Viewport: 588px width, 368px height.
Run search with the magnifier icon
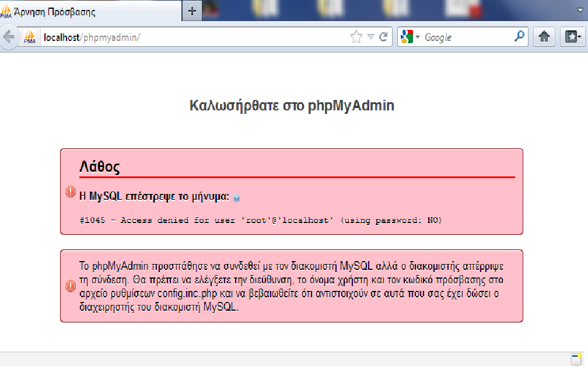(519, 36)
